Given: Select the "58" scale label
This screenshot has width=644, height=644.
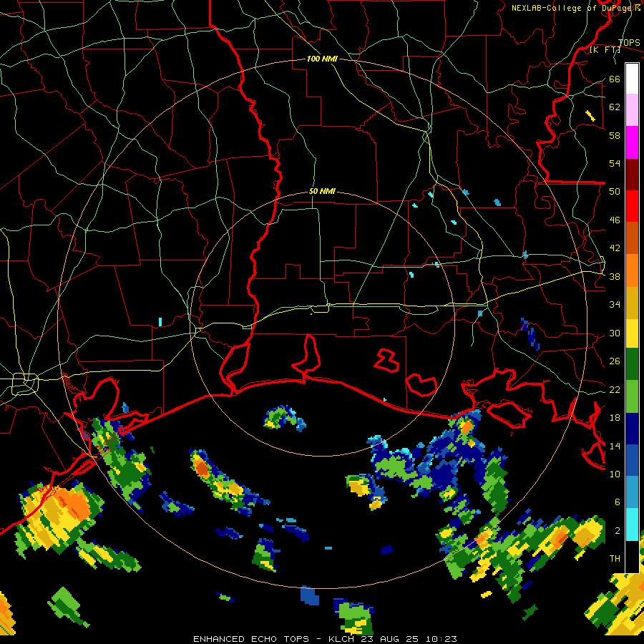Looking at the screenshot, I should [615, 135].
